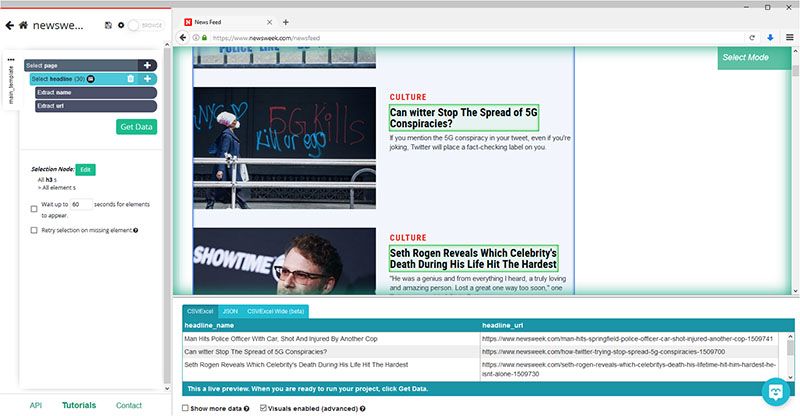Select the main_template vertical tab
The height and width of the screenshot is (416, 800).
[11, 85]
